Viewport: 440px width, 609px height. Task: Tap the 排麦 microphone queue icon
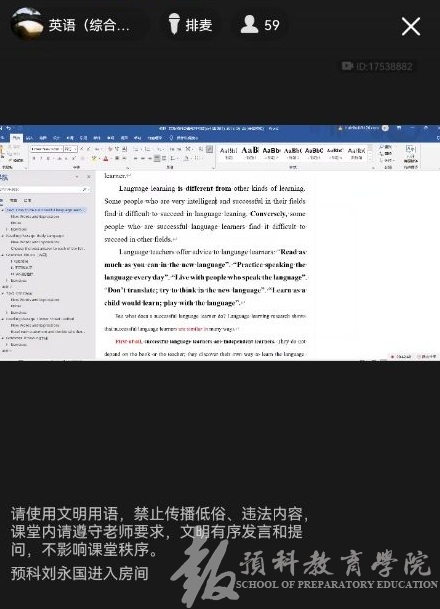[174, 24]
